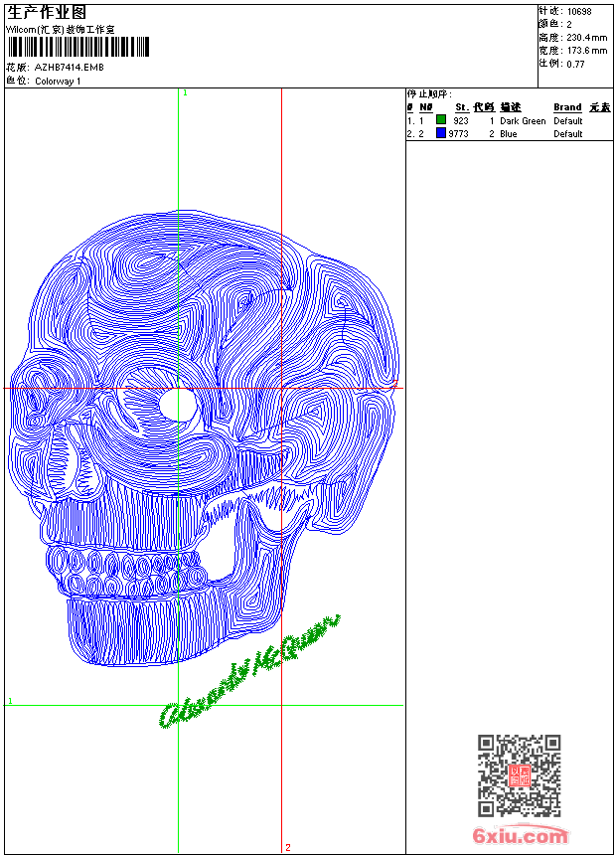Image resolution: width=616 pixels, height=855 pixels.
Task: Click the 描述 column header
Action: 510,107
